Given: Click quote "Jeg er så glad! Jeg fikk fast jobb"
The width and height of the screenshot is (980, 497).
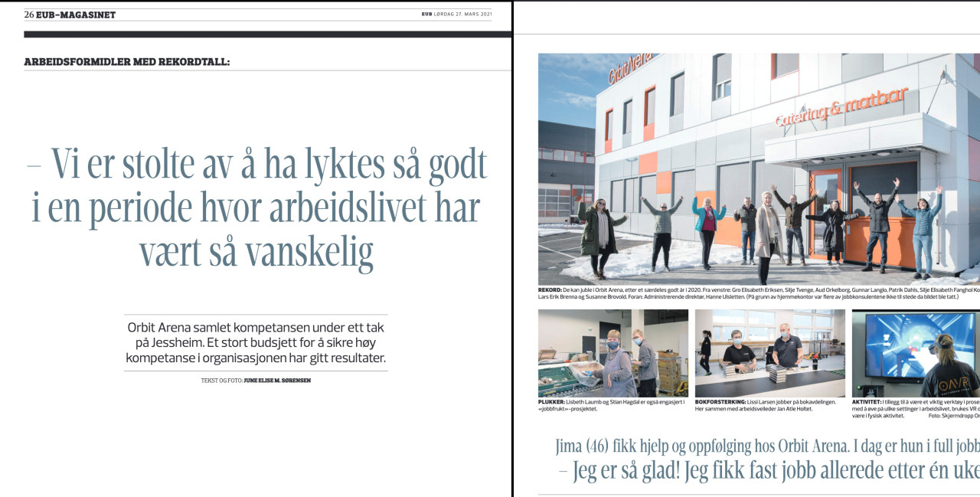Looking at the screenshot, I should pyautogui.click(x=695, y=472).
